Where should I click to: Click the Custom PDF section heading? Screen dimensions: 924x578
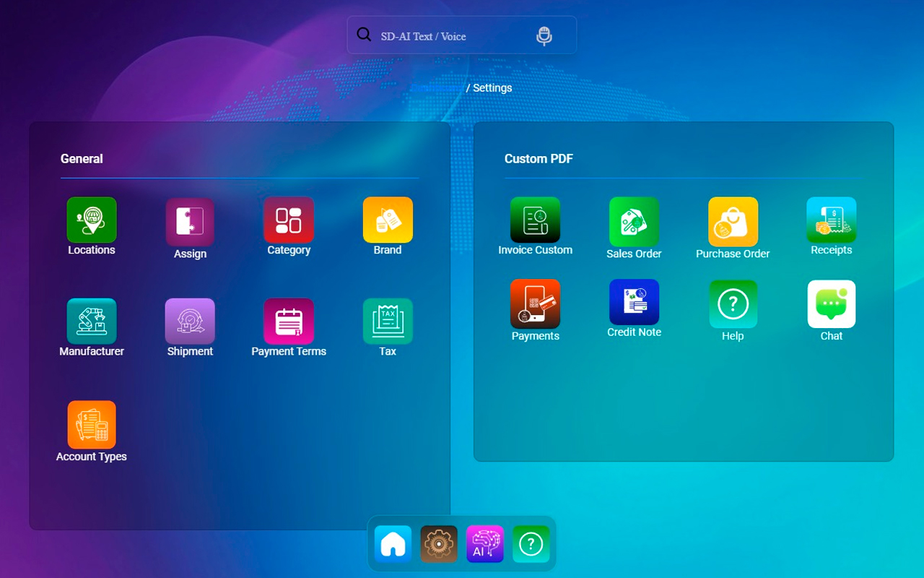[539, 159]
